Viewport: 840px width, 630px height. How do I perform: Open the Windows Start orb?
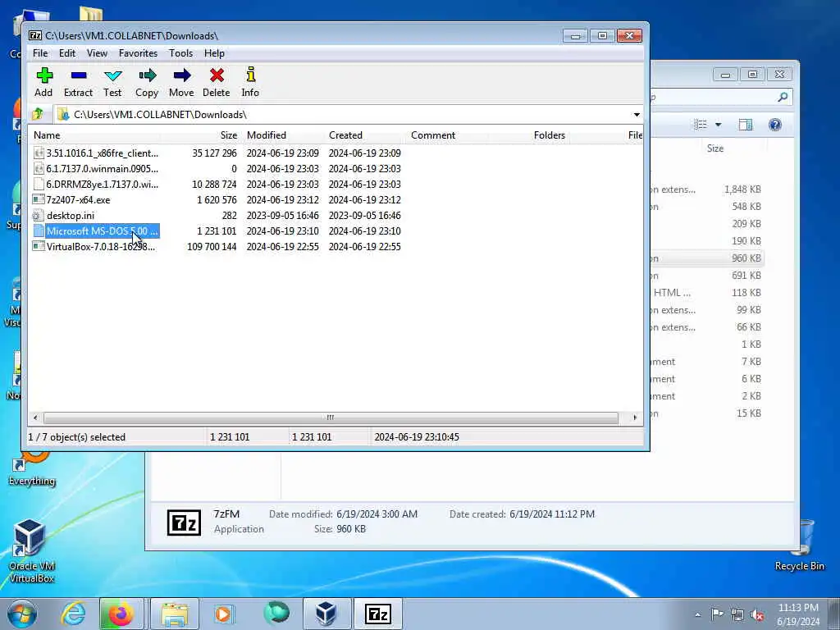coord(22,614)
